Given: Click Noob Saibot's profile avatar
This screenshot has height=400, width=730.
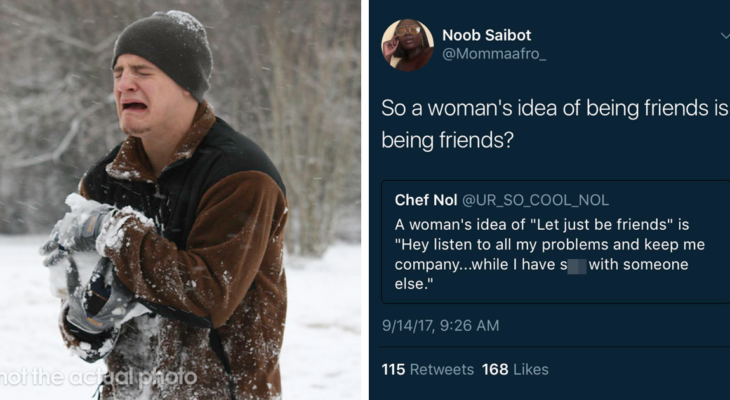Looking at the screenshot, I should [x=407, y=45].
